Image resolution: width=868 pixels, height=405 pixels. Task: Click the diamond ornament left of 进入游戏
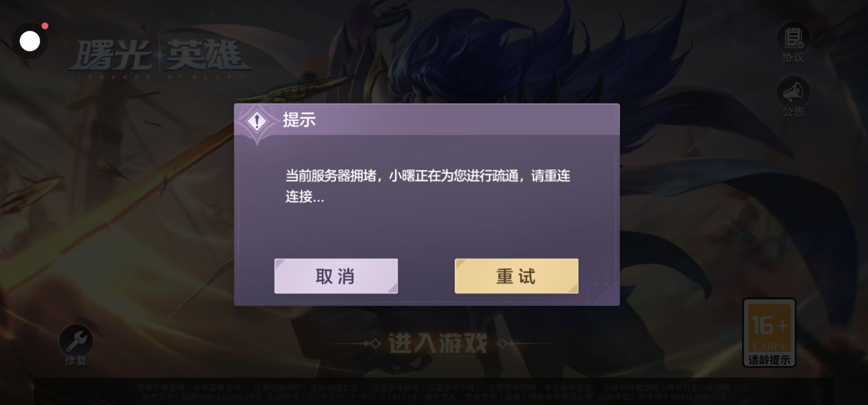click(372, 344)
